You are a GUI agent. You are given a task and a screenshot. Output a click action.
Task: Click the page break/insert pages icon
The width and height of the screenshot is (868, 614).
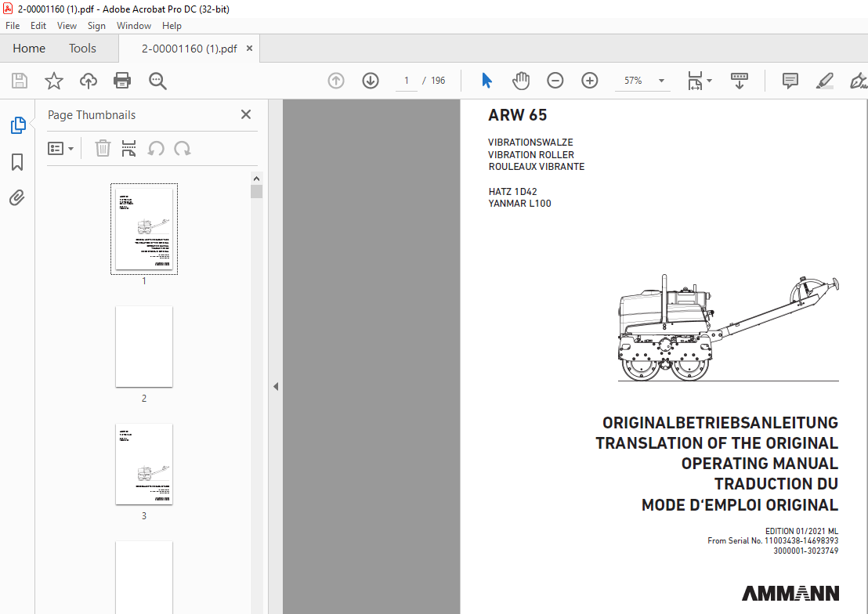(128, 148)
